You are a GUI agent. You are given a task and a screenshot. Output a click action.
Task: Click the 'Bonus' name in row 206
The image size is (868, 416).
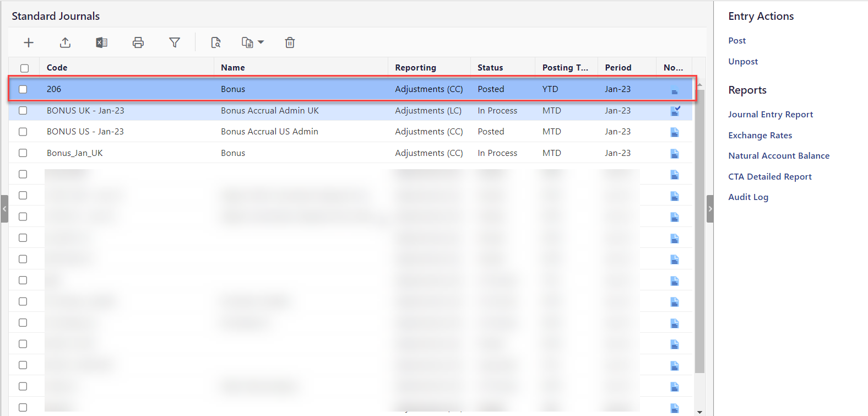click(x=233, y=89)
